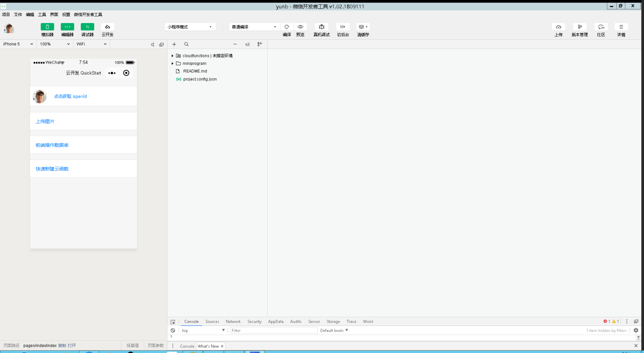
Task: Open 版本管理 version control
Action: click(580, 27)
